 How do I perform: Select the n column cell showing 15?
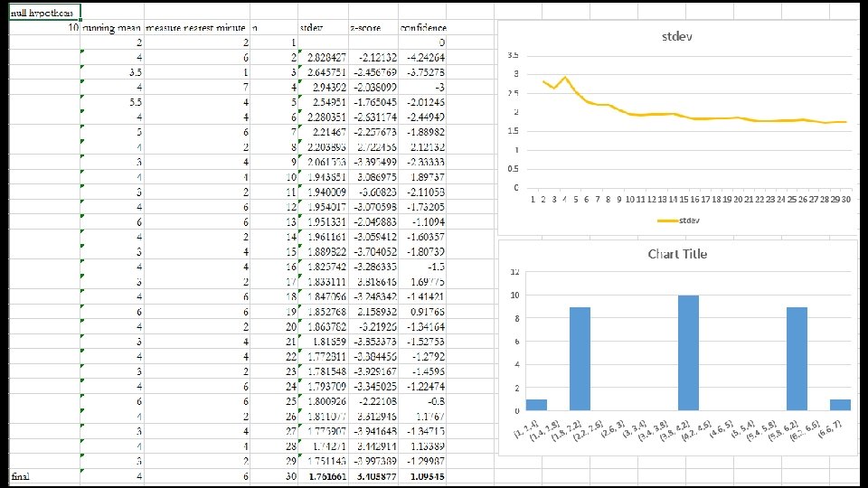point(273,251)
